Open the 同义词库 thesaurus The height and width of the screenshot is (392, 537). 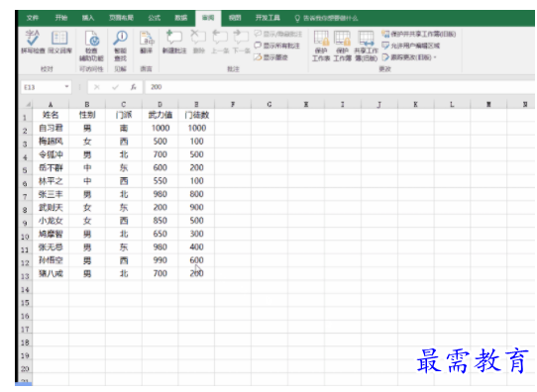click(x=59, y=43)
